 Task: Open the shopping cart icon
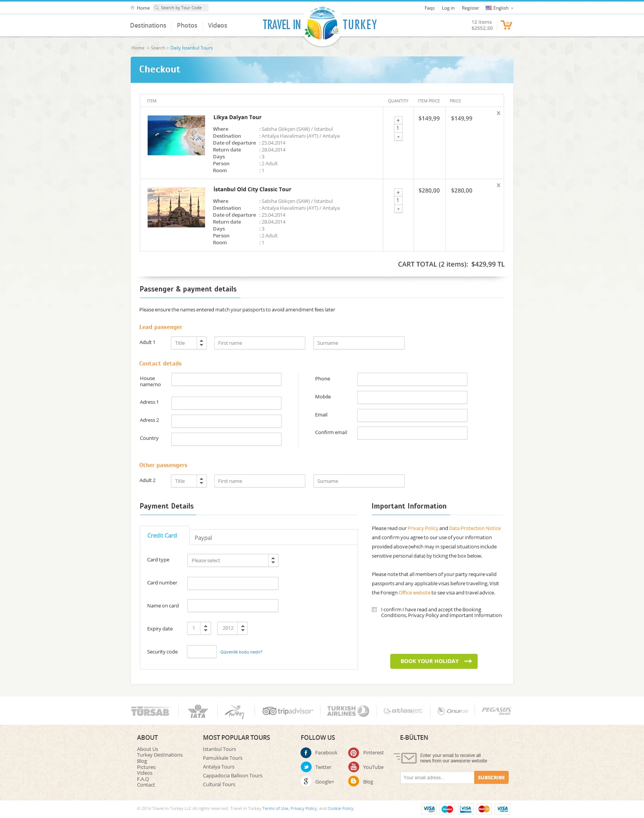[x=506, y=25]
